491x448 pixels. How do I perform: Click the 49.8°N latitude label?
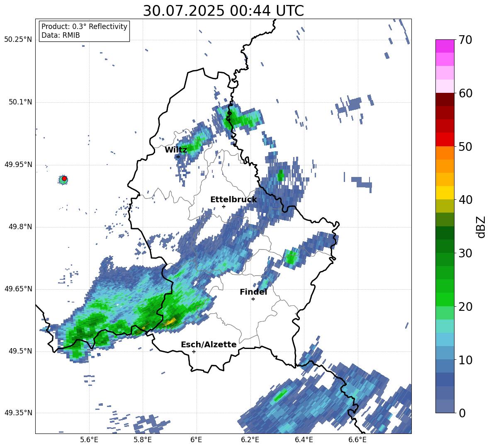(21, 227)
